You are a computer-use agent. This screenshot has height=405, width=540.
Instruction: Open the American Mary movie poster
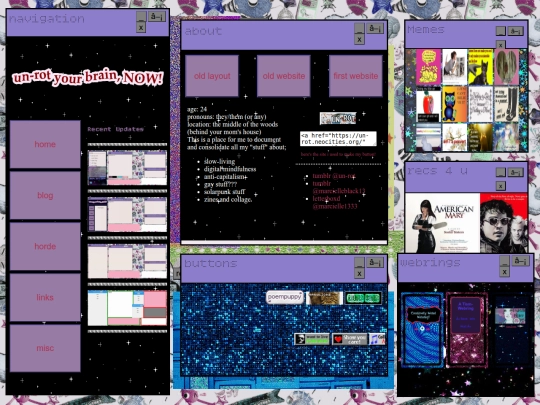tap(443, 223)
